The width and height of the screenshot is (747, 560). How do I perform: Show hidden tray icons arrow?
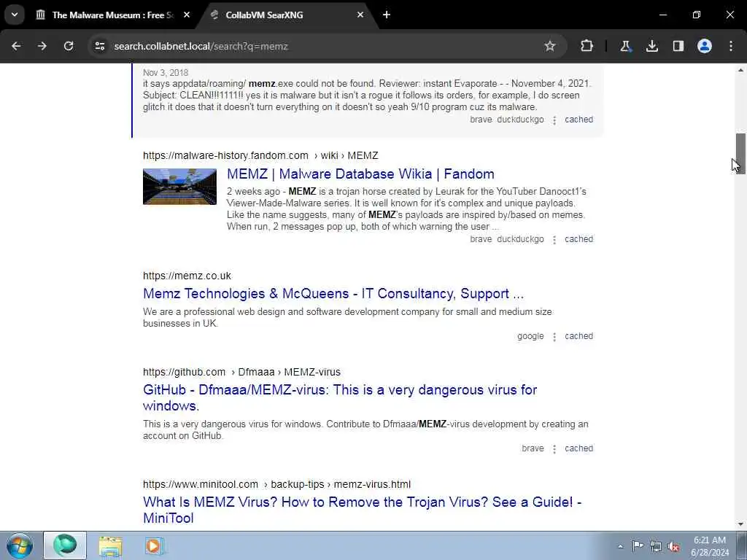tap(620, 547)
